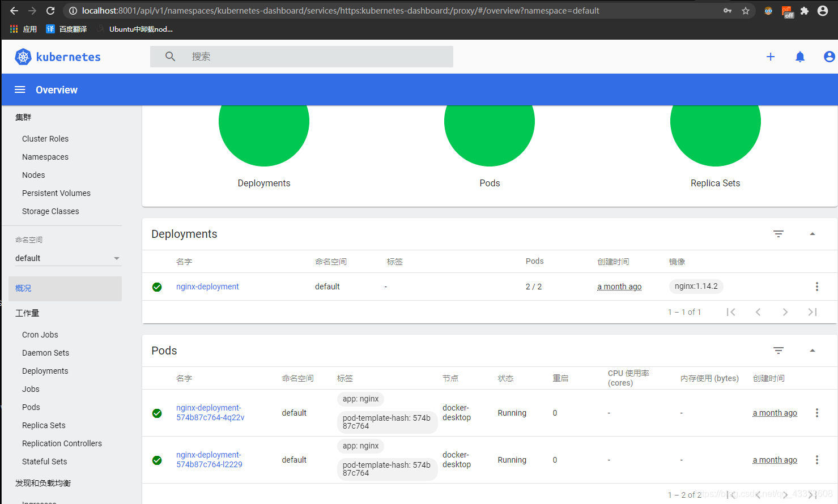Go to last page in Deployments pagination

[812, 312]
